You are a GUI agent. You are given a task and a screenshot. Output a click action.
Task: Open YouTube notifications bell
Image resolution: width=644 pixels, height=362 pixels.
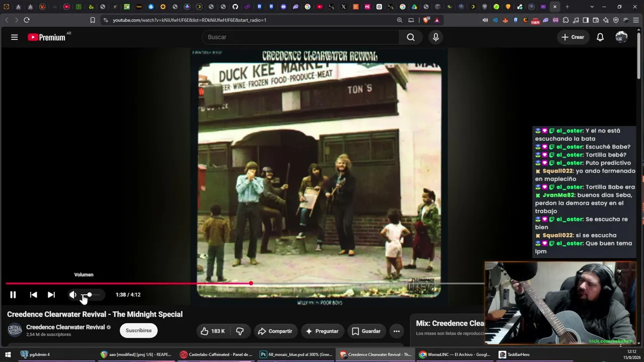pyautogui.click(x=600, y=37)
